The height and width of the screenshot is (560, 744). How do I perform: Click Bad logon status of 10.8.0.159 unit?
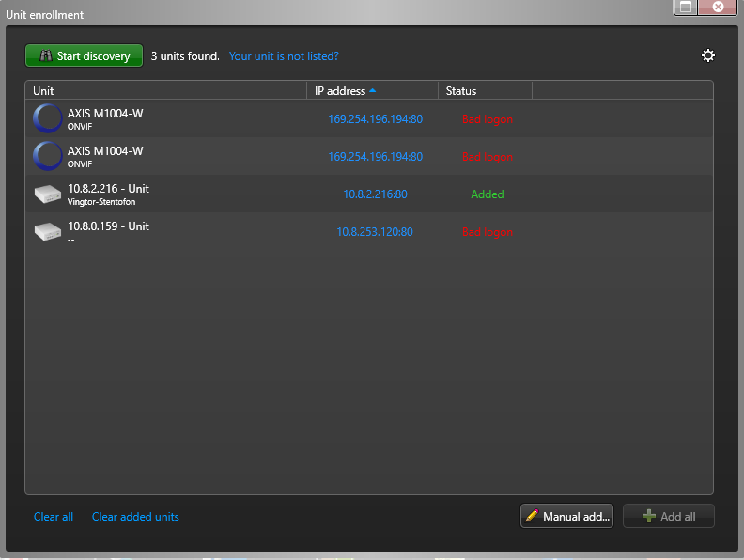(488, 232)
